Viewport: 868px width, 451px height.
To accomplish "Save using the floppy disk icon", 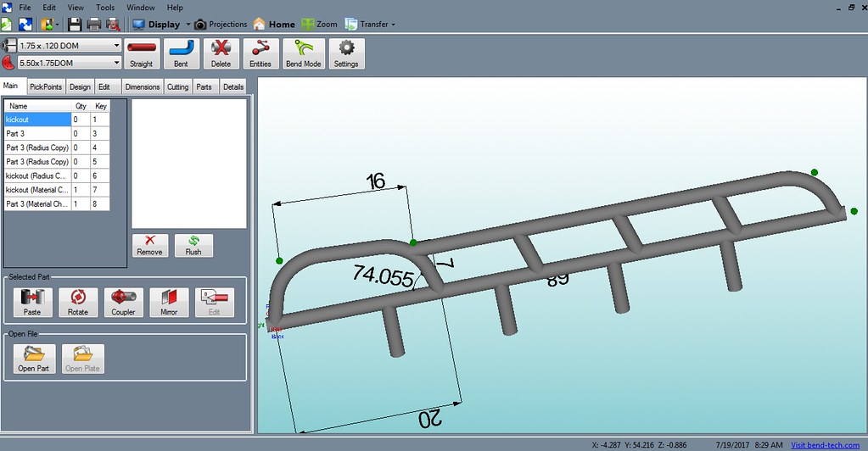I will [75, 25].
